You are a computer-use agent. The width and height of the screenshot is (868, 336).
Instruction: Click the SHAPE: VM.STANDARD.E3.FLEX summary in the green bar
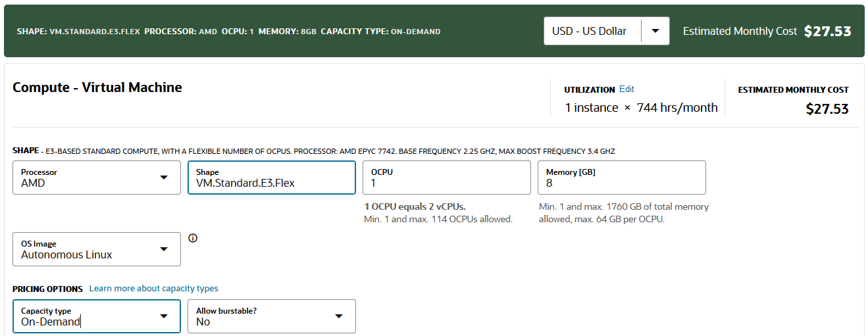(x=78, y=32)
